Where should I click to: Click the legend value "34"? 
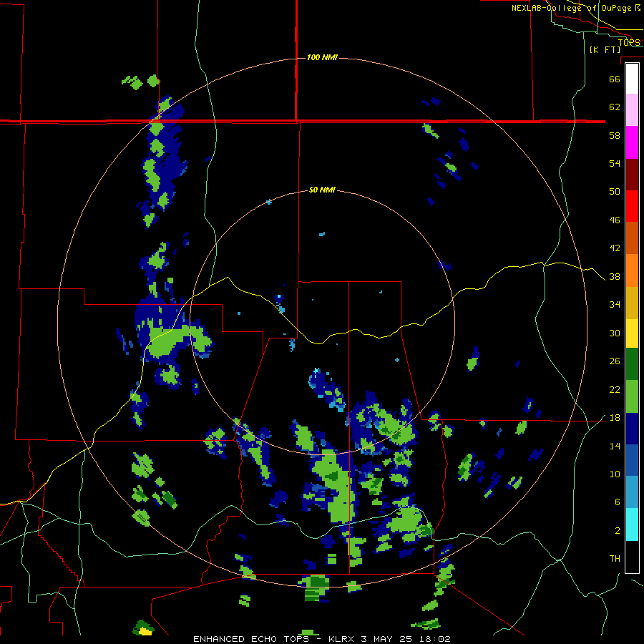[x=615, y=305]
